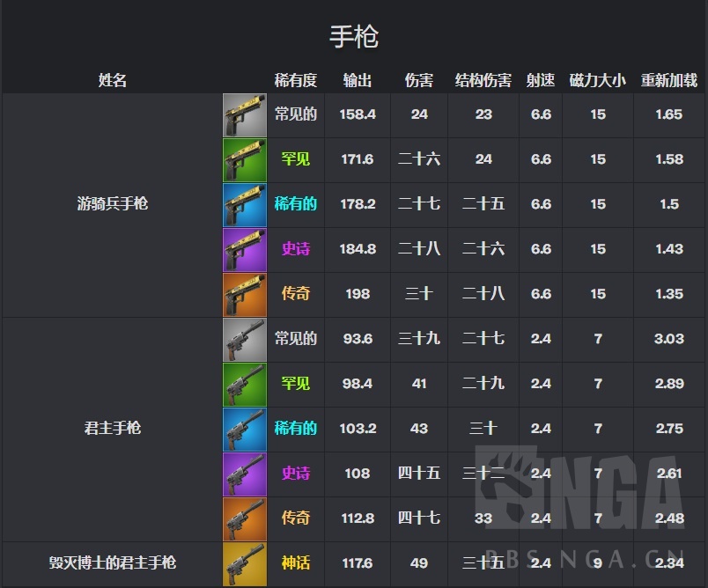This screenshot has height=588, width=708.
Task: Click the 1.65 reload value
Action: click(x=668, y=114)
